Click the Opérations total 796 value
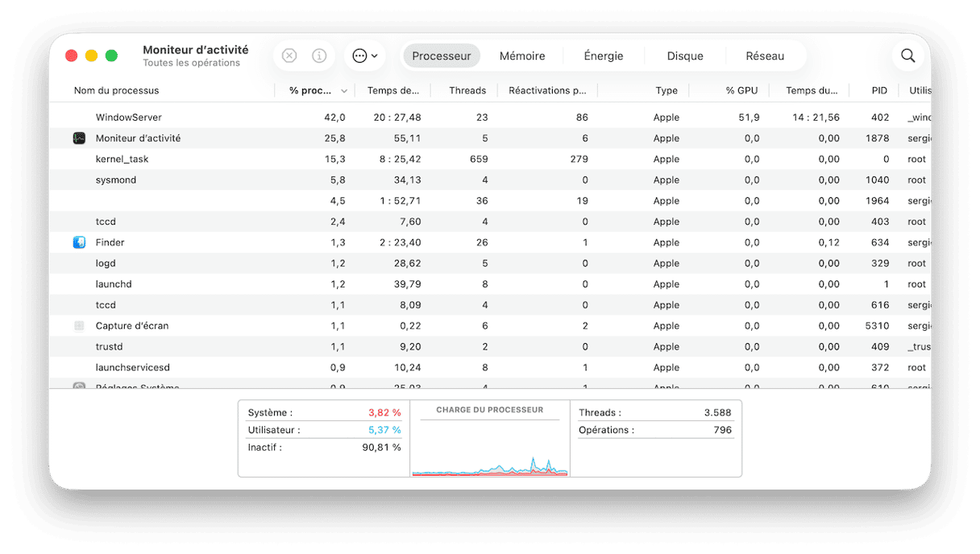The height and width of the screenshot is (554, 980). 723,430
